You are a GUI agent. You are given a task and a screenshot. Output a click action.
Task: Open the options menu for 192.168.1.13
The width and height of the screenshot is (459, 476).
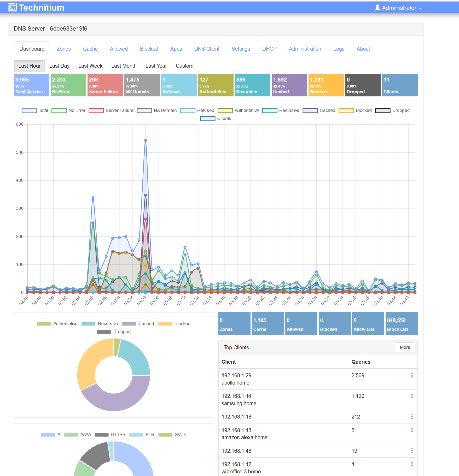pyautogui.click(x=412, y=430)
